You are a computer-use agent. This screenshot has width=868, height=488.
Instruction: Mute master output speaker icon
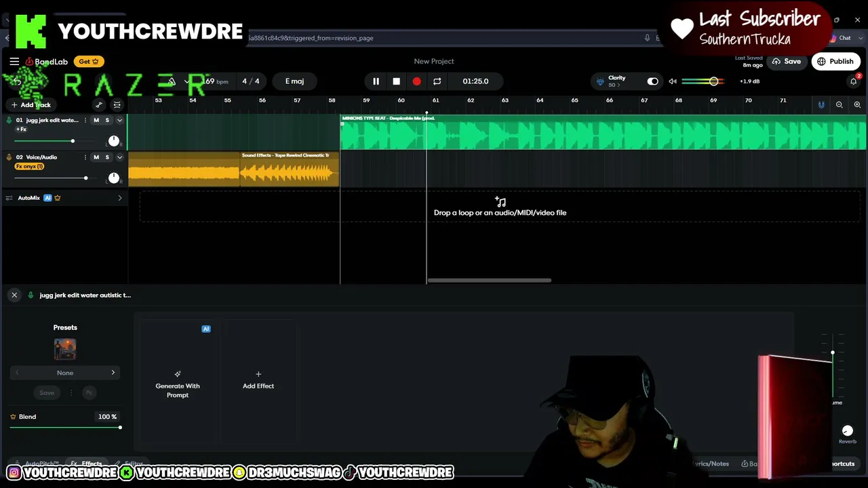coord(673,81)
